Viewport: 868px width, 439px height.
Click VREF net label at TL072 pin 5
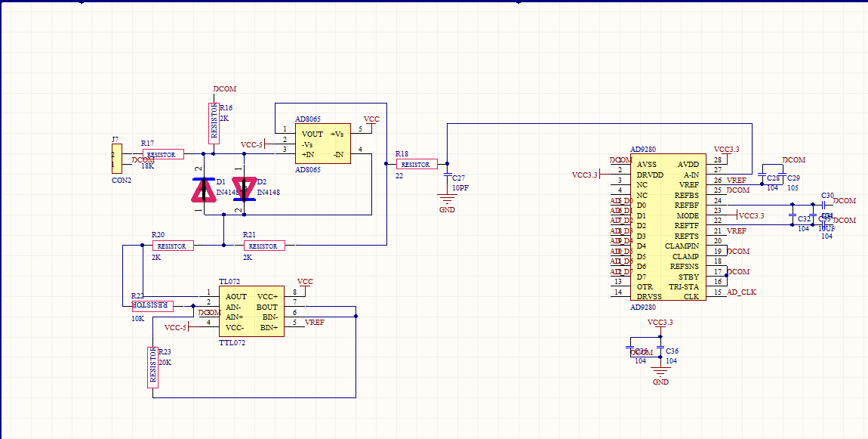[x=315, y=323]
